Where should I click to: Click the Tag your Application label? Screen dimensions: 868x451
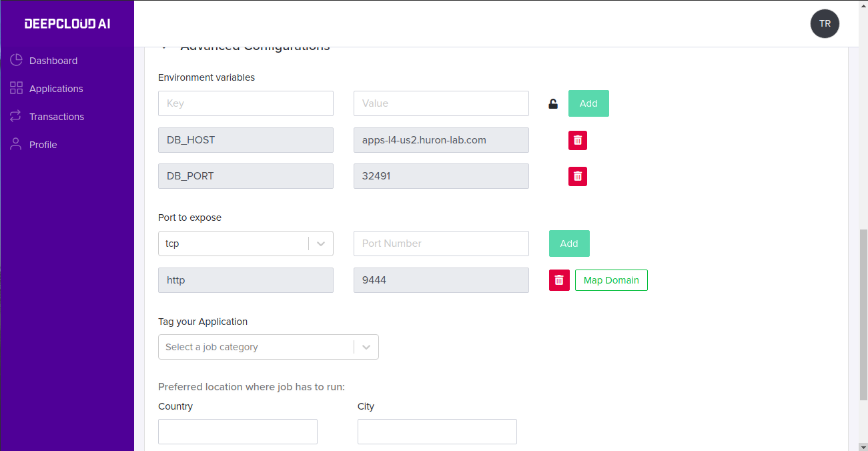point(203,322)
